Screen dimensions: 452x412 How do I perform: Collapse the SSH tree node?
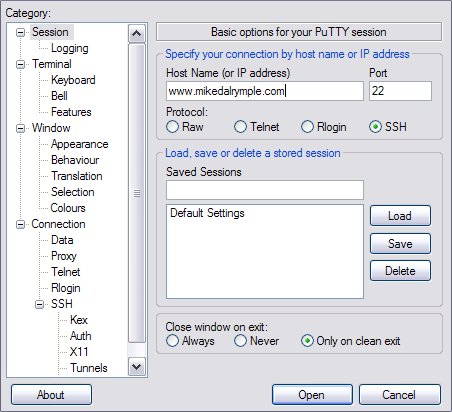pyautogui.click(x=40, y=304)
